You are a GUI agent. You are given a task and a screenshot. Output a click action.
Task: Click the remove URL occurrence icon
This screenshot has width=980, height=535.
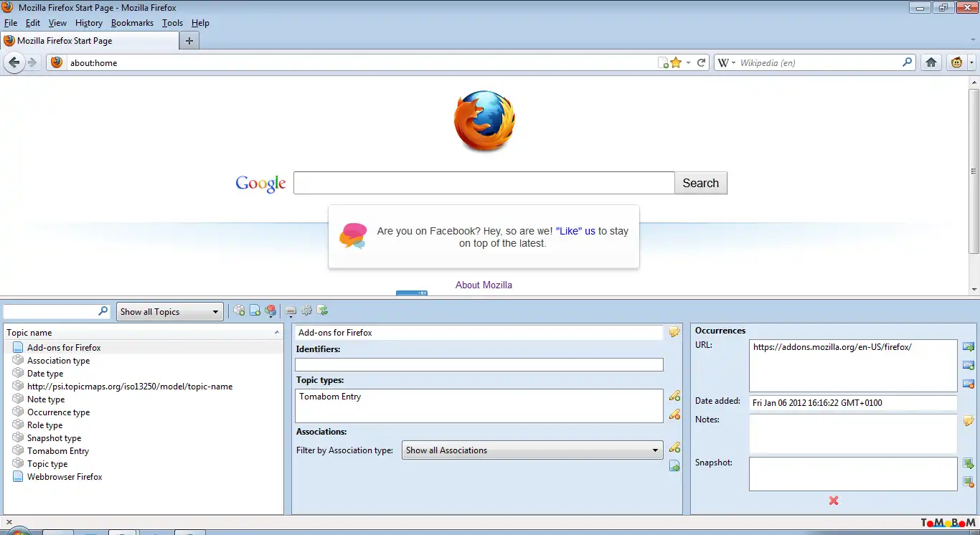(969, 384)
